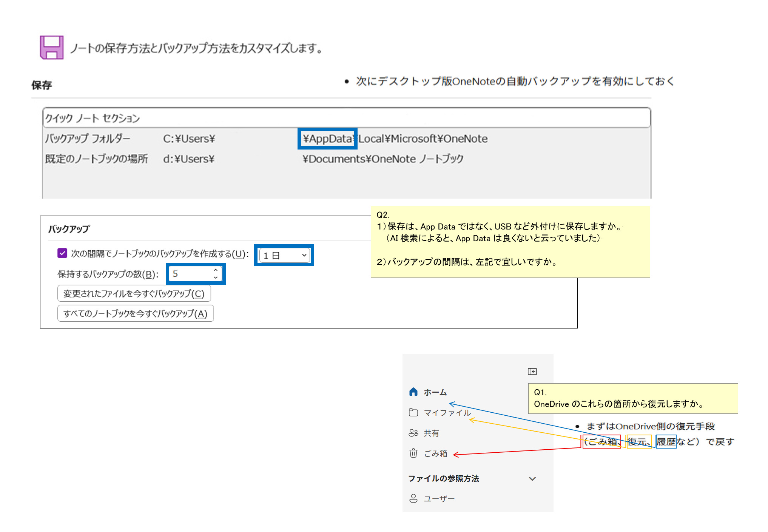This screenshot has width=768, height=532.
Task: Click 変更されたファイルを今すぐバックアップ button
Action: pos(134,294)
